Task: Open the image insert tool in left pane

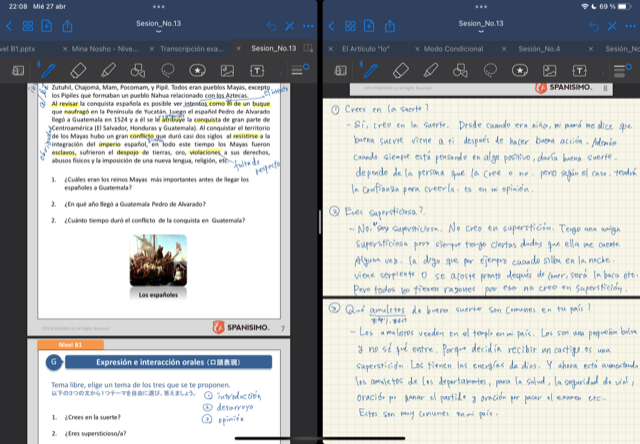Action: [x=228, y=70]
